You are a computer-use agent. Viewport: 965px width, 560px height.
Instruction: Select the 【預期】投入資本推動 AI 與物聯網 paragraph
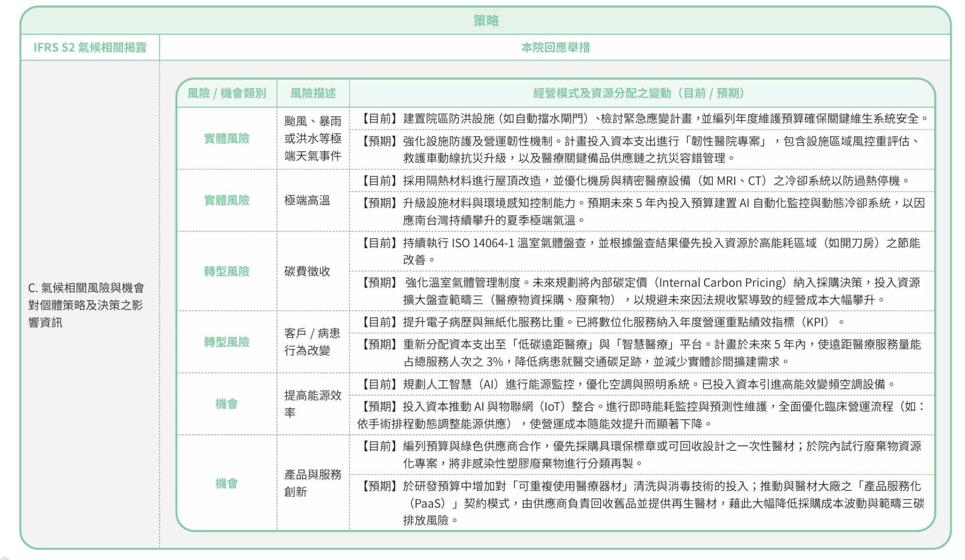[x=641, y=415]
